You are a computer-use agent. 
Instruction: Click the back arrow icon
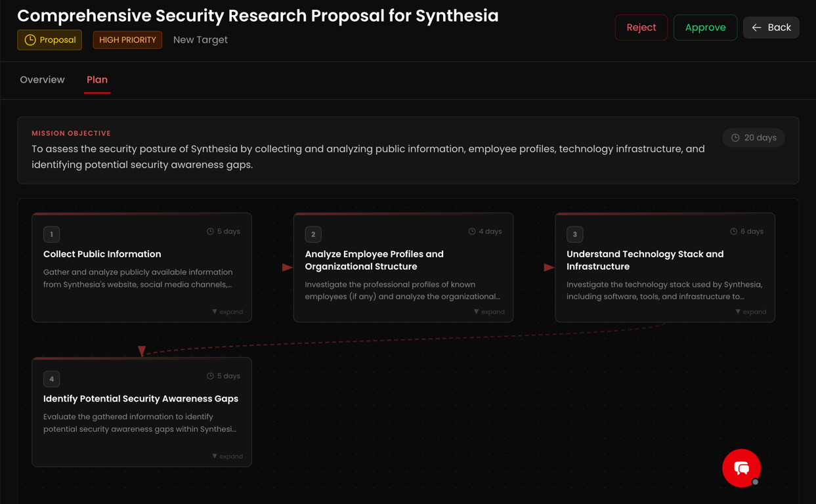pos(756,28)
